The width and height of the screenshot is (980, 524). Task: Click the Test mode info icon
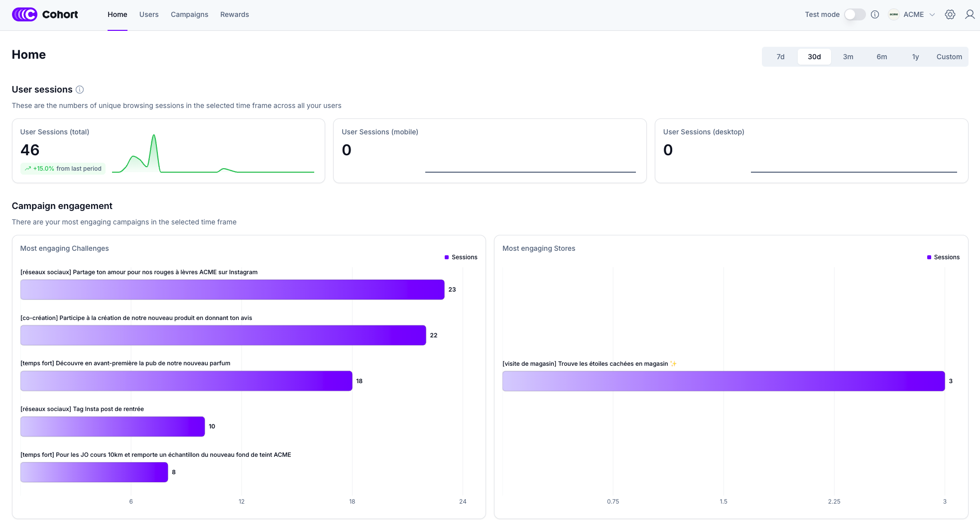point(874,14)
